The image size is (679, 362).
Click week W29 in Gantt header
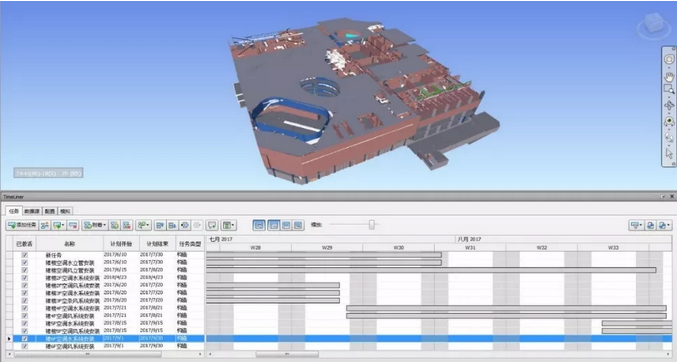click(x=327, y=248)
